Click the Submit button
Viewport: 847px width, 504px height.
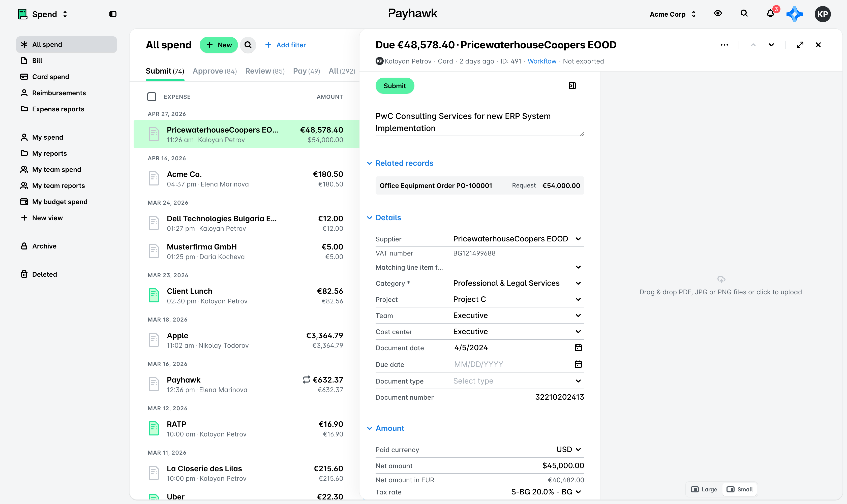coord(395,86)
